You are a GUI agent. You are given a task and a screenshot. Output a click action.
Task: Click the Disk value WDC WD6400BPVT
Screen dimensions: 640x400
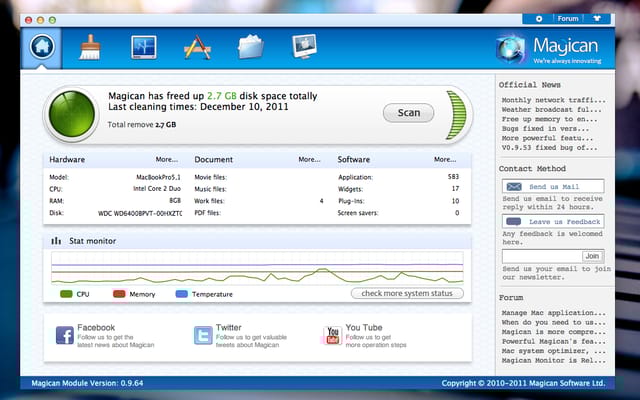click(x=140, y=213)
